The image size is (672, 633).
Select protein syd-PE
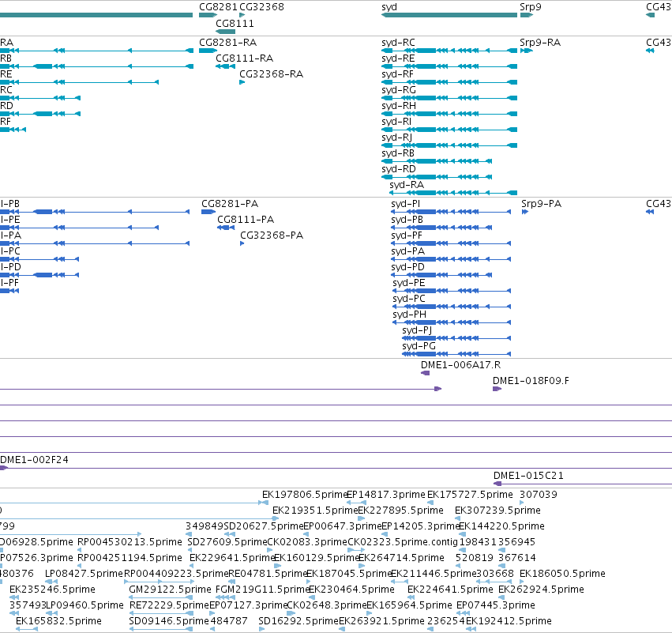point(409,283)
